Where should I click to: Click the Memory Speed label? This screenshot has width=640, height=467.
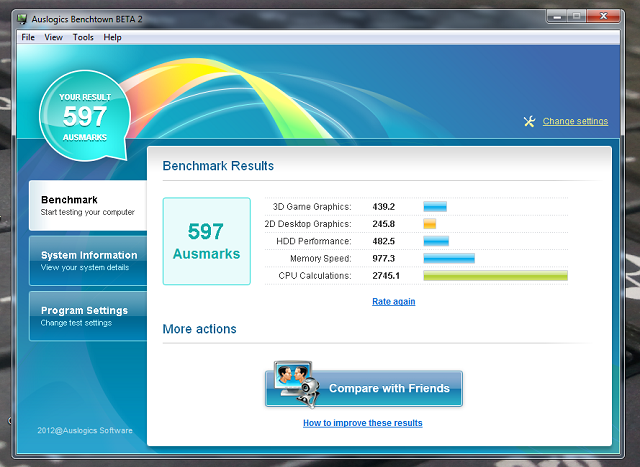320,258
